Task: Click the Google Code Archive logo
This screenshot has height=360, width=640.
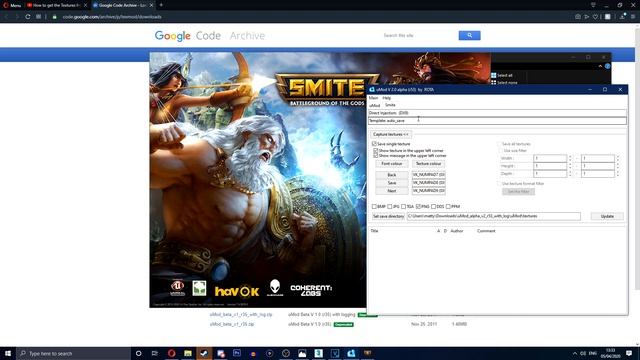Action: click(209, 36)
